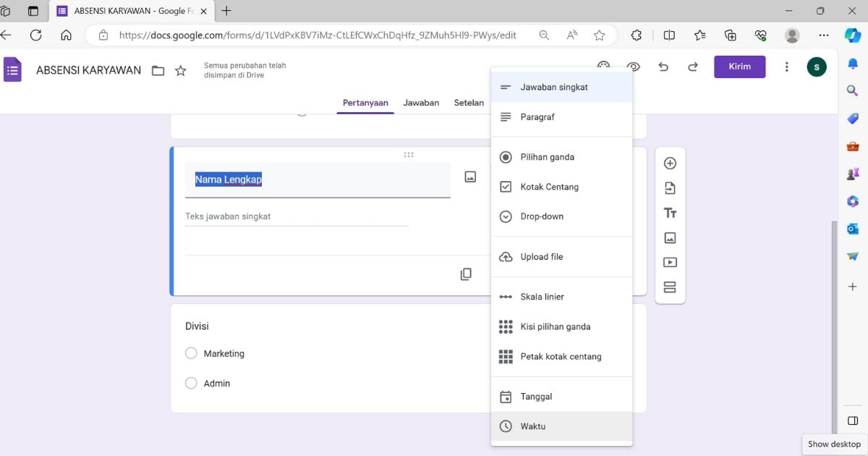Add app to Edge sidebar
Viewport: 868px width, 456px height.
pyautogui.click(x=853, y=287)
